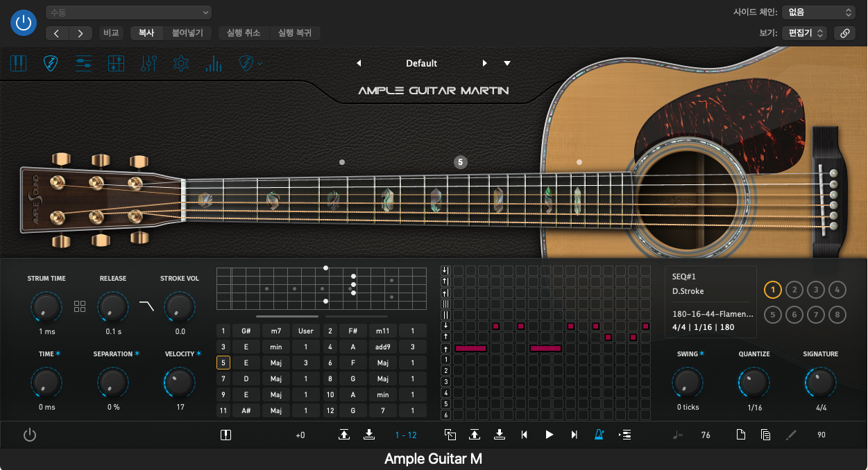Adjust the SIGNATURE knob
This screenshot has width=868, height=470.
point(821,382)
